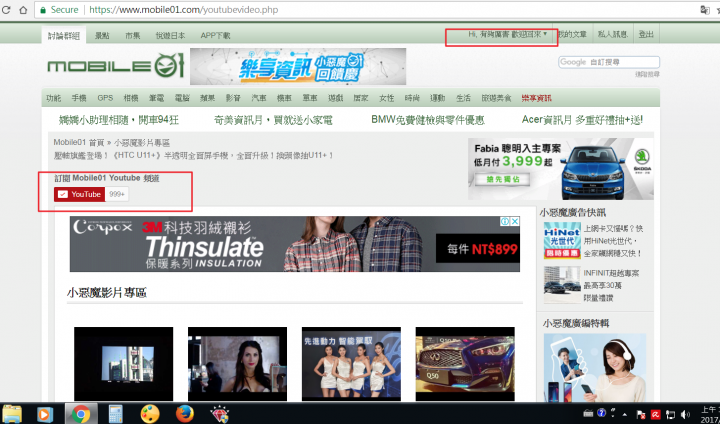Open the GPS navigation menu
Screen dimensions: 720x424
tap(105, 98)
